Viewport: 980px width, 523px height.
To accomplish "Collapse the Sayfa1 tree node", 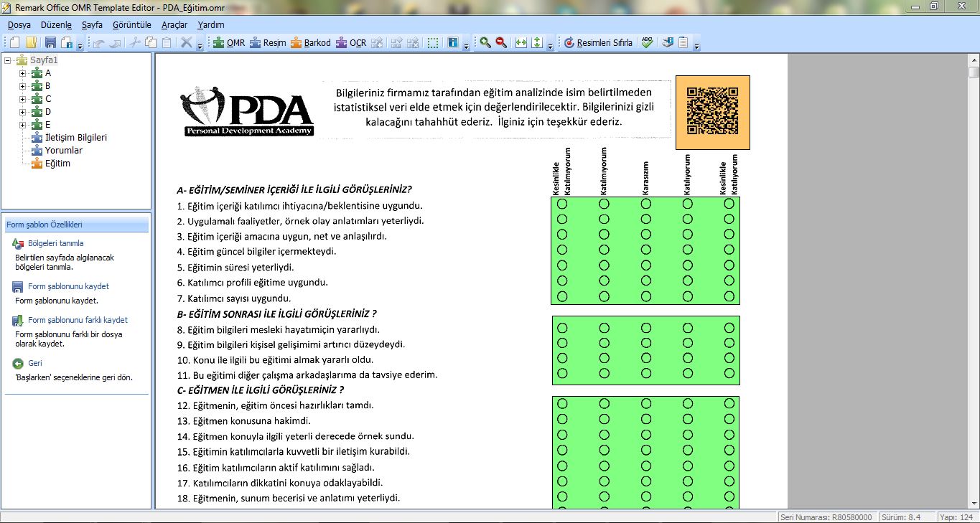I will click(x=8, y=60).
